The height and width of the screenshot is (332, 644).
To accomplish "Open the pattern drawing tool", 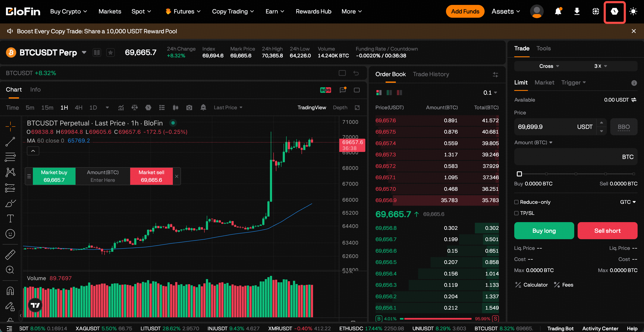I will (10, 172).
